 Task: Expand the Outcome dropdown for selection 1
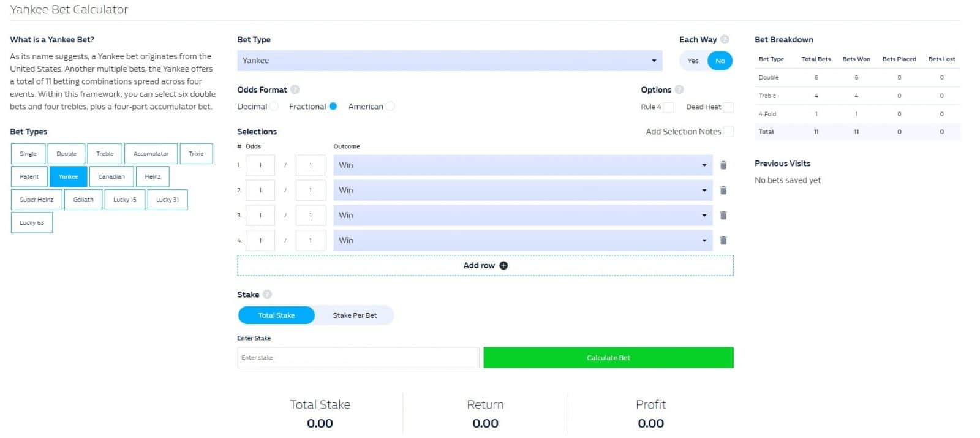point(522,165)
